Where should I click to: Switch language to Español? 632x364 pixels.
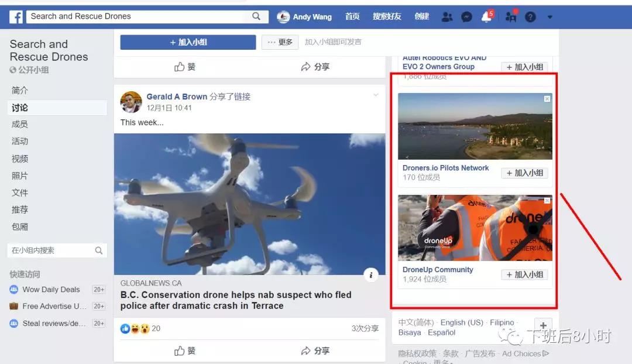(441, 332)
